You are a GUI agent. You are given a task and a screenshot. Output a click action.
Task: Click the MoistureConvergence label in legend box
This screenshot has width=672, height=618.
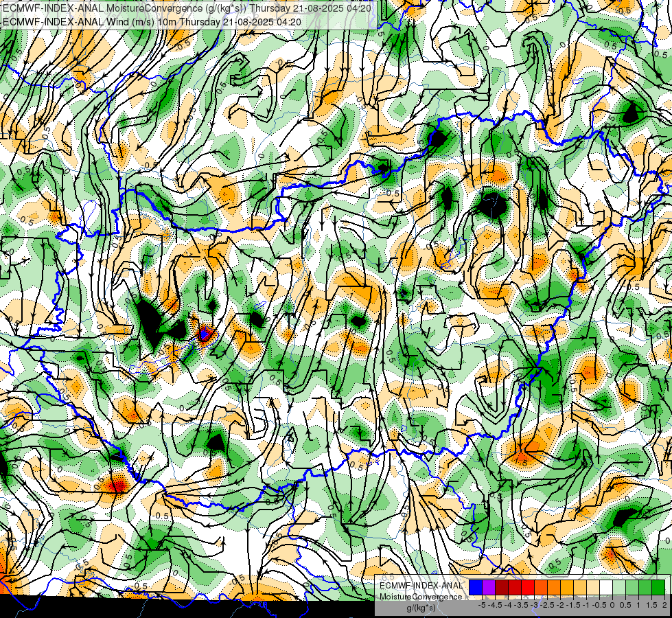(421, 597)
